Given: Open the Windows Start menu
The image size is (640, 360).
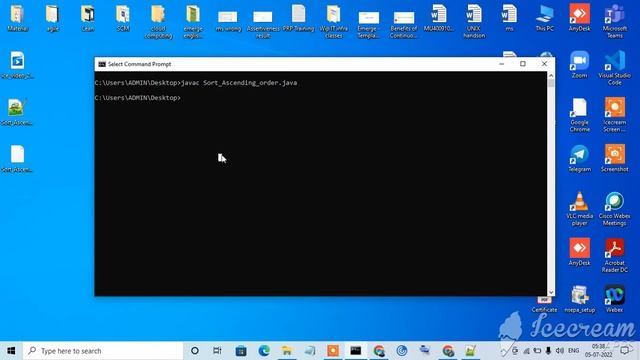Looking at the screenshot, I should click(11, 351).
